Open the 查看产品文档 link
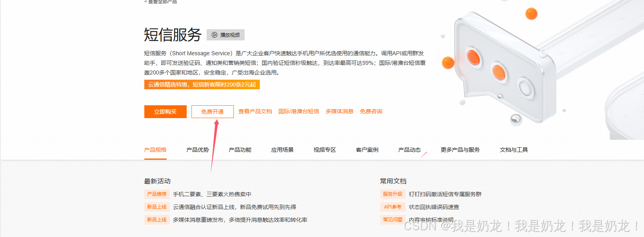The width and height of the screenshot is (644, 237). [x=255, y=111]
